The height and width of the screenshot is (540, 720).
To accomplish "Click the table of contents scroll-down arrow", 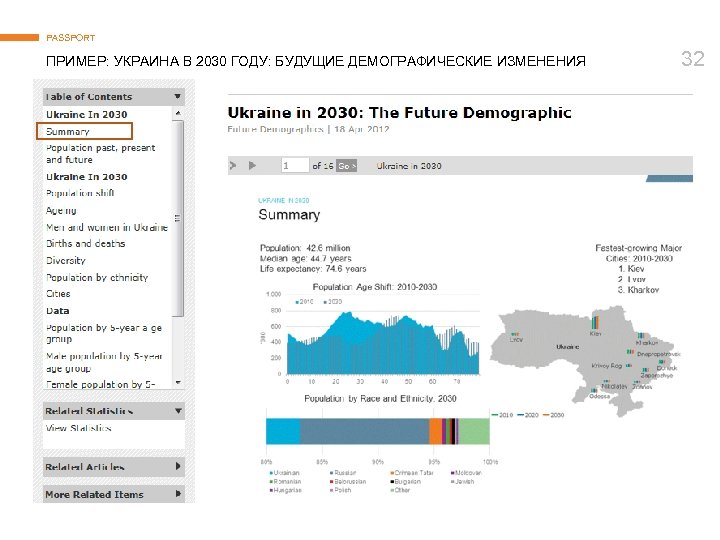I will tap(178, 382).
